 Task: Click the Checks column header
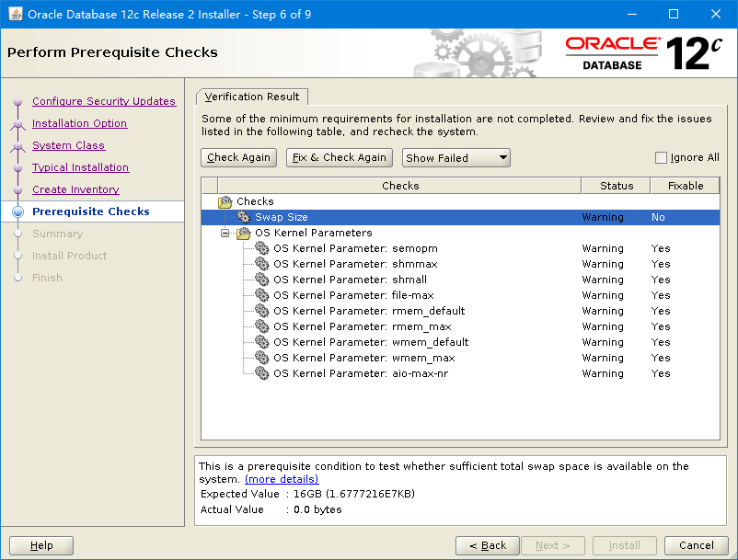tap(399, 186)
